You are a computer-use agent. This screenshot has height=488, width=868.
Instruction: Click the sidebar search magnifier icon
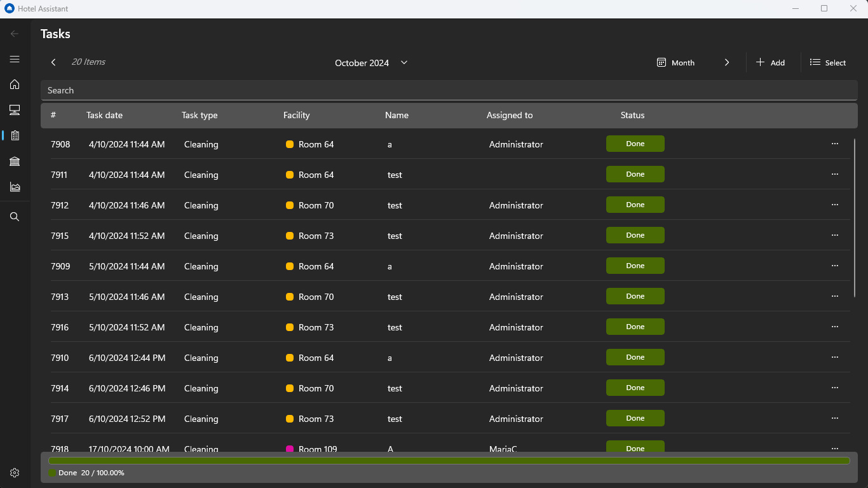tap(15, 217)
